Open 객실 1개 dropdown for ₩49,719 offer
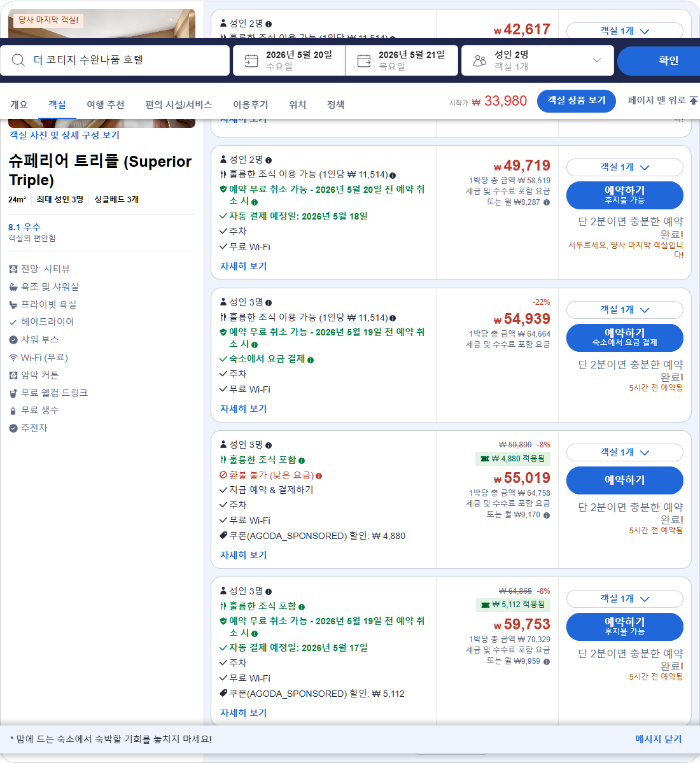Image resolution: width=700 pixels, height=763 pixels. pyautogui.click(x=625, y=167)
